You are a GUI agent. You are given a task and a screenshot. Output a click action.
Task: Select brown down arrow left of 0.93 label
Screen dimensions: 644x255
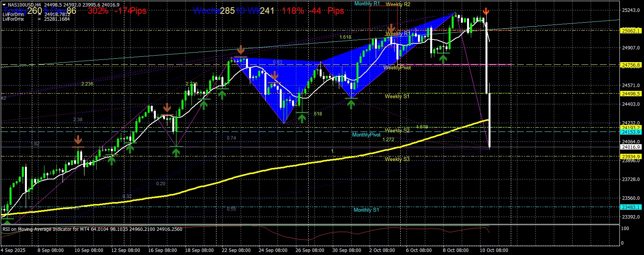tap(241, 50)
